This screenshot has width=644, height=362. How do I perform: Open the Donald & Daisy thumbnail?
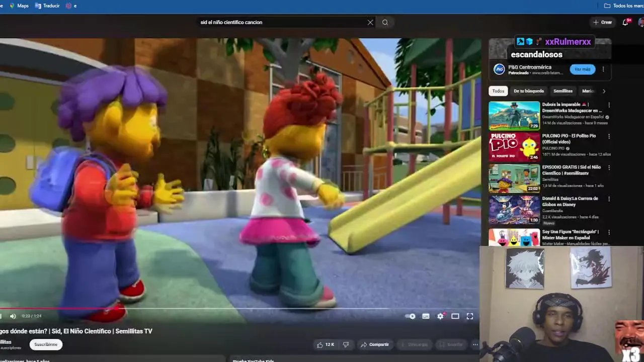514,209
